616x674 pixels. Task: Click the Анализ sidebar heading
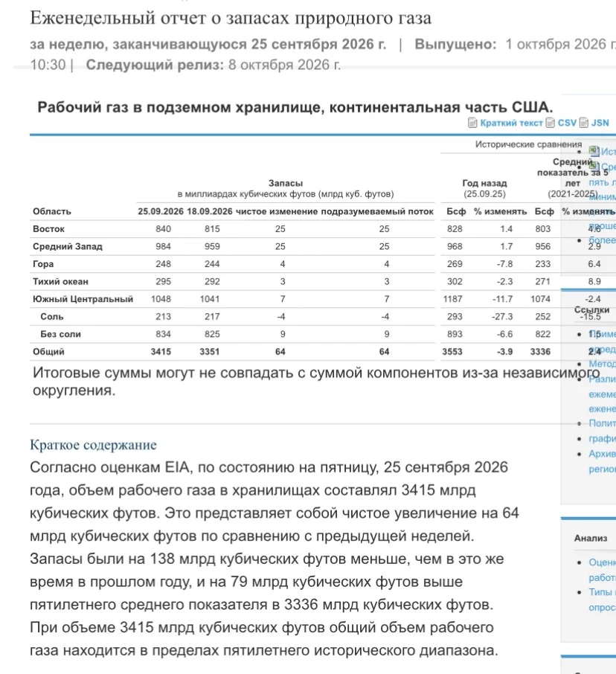591,538
